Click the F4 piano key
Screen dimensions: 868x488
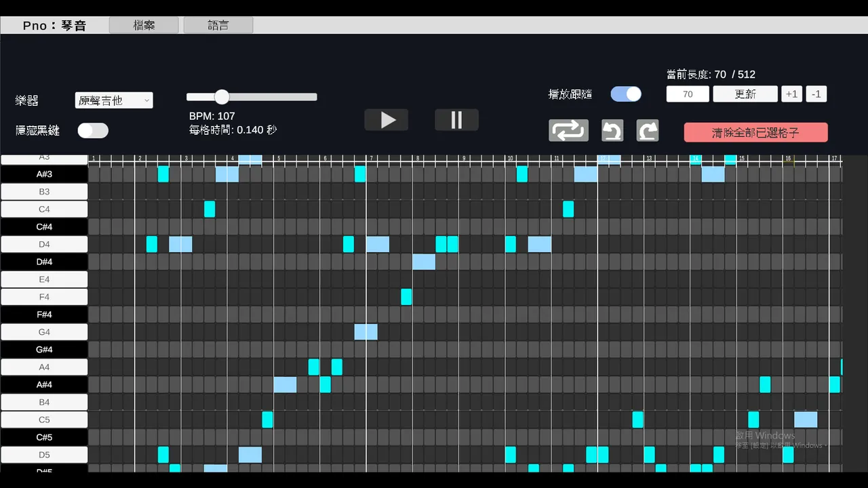[x=44, y=297]
